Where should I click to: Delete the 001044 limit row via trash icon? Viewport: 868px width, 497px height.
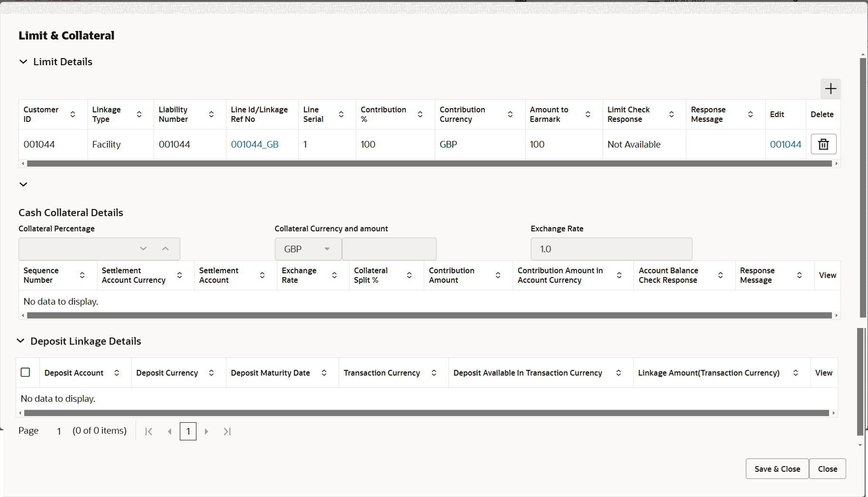click(x=823, y=144)
